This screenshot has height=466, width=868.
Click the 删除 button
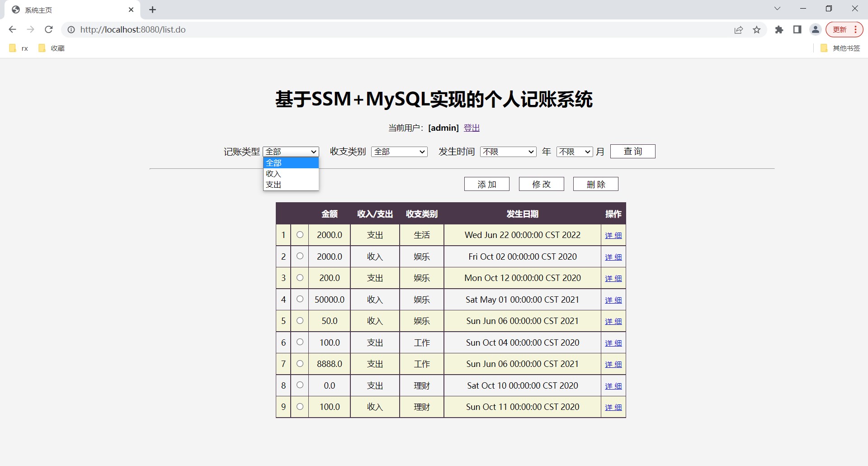596,184
